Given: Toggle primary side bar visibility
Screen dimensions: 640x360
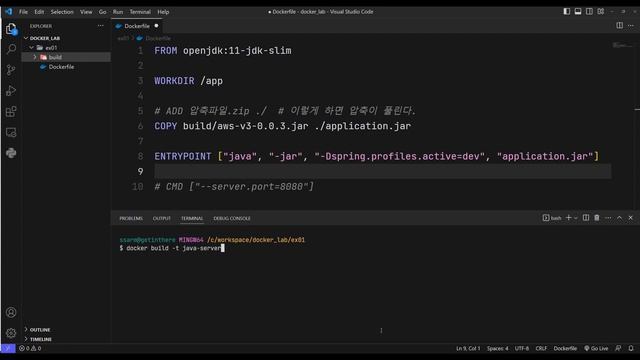Looking at the screenshot, I should 567,11.
